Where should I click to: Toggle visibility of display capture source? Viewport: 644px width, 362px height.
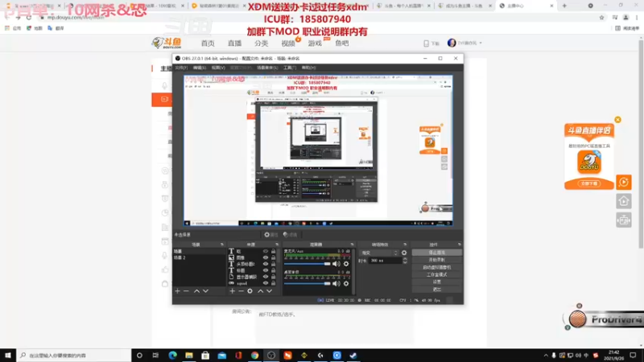[x=266, y=277]
